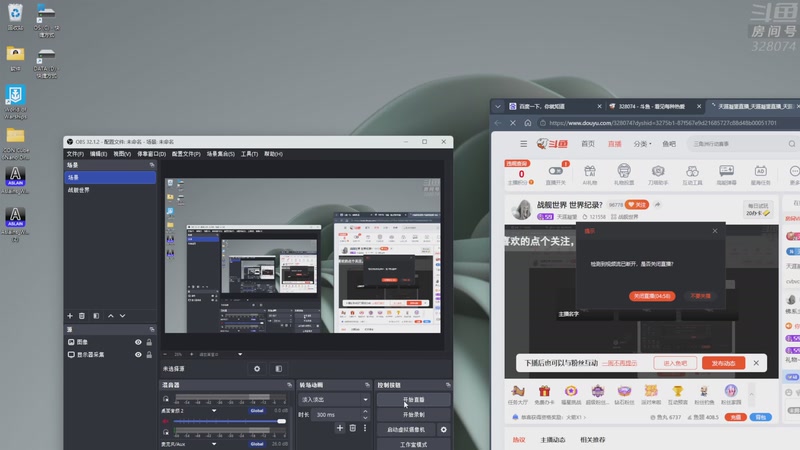Viewport: 800px width, 450px height.
Task: Remove the transition using the trash icon
Action: [x=353, y=428]
